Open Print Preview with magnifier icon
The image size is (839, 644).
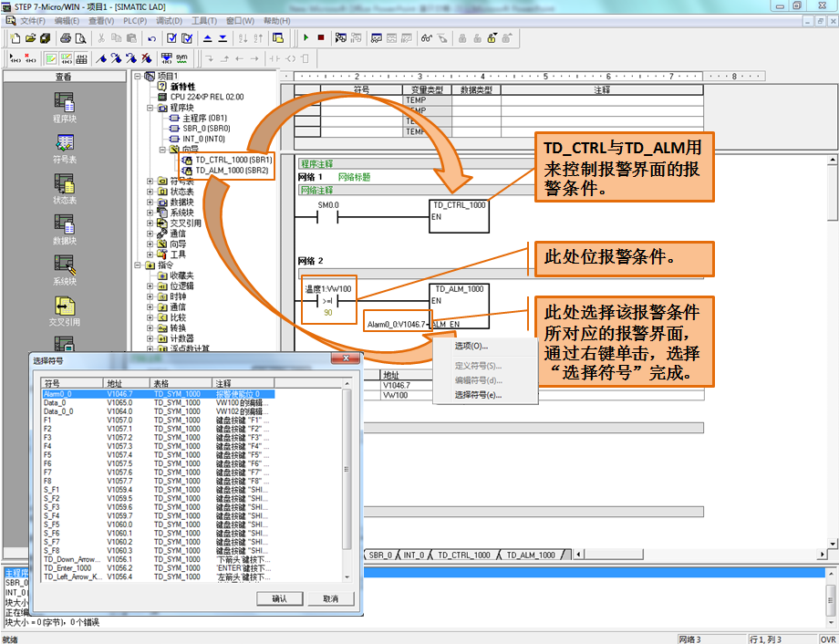pyautogui.click(x=80, y=38)
